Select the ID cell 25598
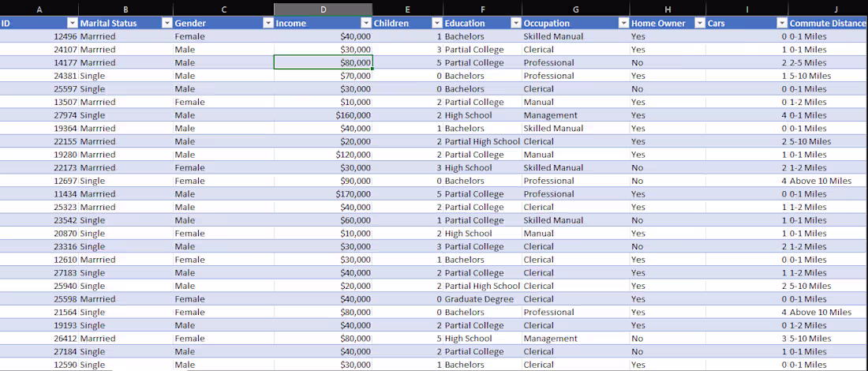Viewport: 868px width, 371px height. pyautogui.click(x=39, y=299)
